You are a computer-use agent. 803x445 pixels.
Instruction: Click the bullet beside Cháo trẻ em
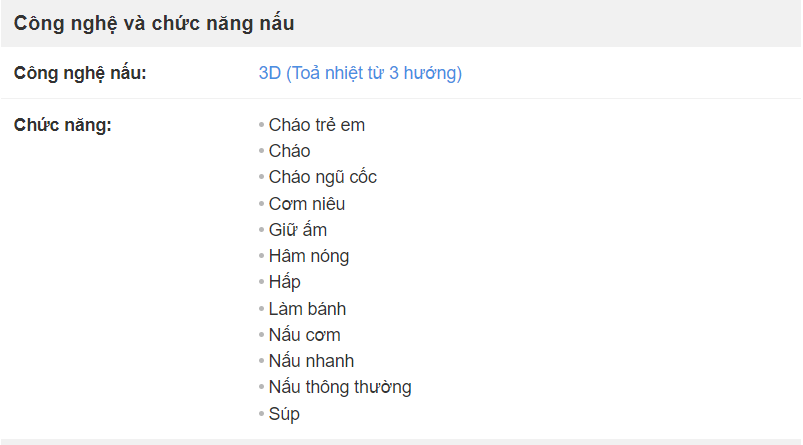pos(261,124)
